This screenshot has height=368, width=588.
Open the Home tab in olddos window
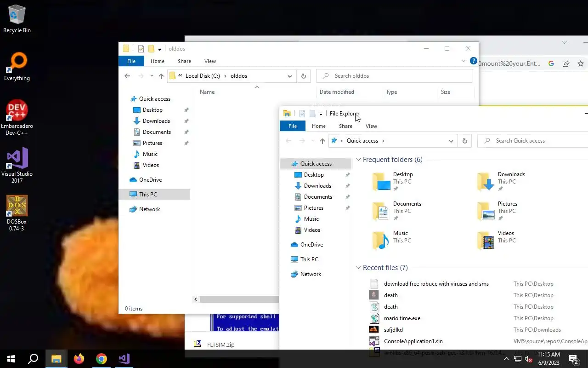click(x=158, y=61)
